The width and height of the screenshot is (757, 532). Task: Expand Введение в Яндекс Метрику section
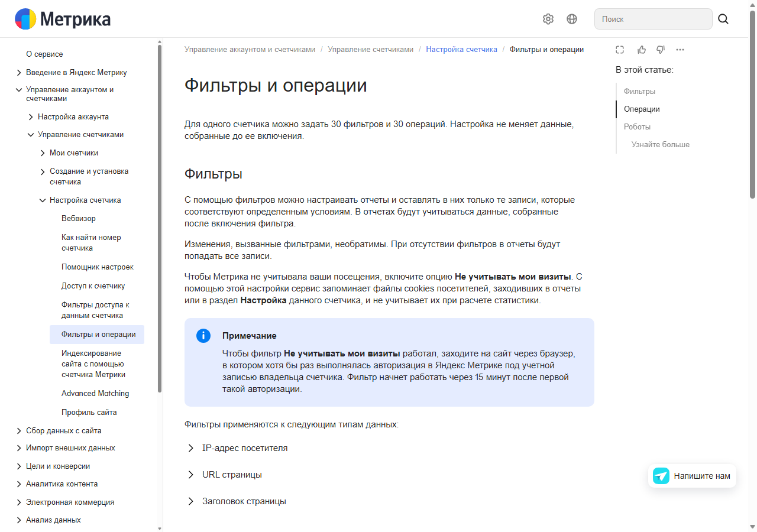19,73
